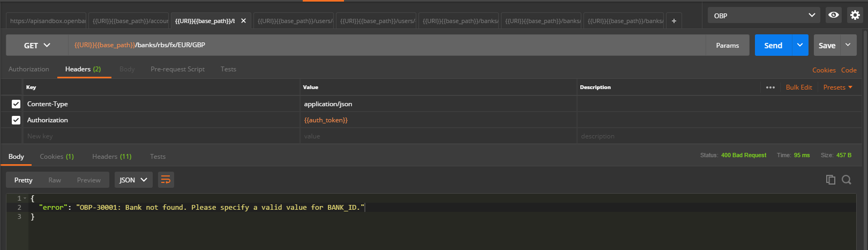Screen dimensions: 868x250
Task: Click the {{auth_token}} value cell
Action: [438, 120]
